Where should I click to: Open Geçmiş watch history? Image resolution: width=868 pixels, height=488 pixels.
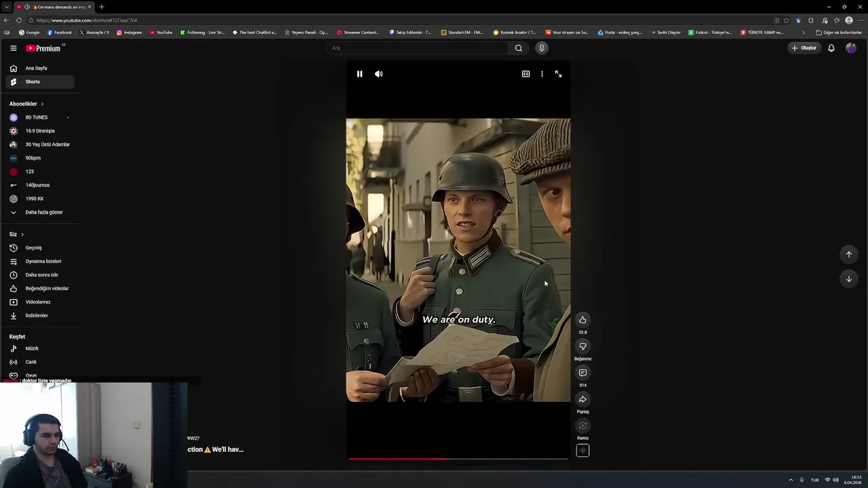[39, 247]
